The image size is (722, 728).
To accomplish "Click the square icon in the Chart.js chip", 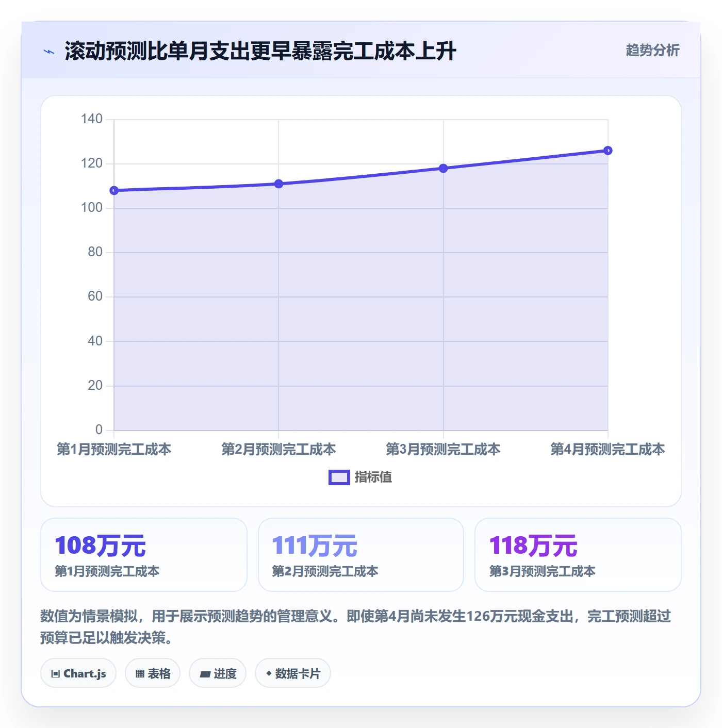I will coord(56,674).
